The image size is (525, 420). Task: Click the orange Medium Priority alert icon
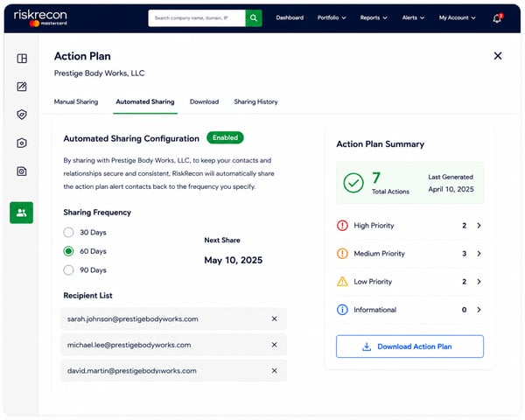(x=342, y=254)
